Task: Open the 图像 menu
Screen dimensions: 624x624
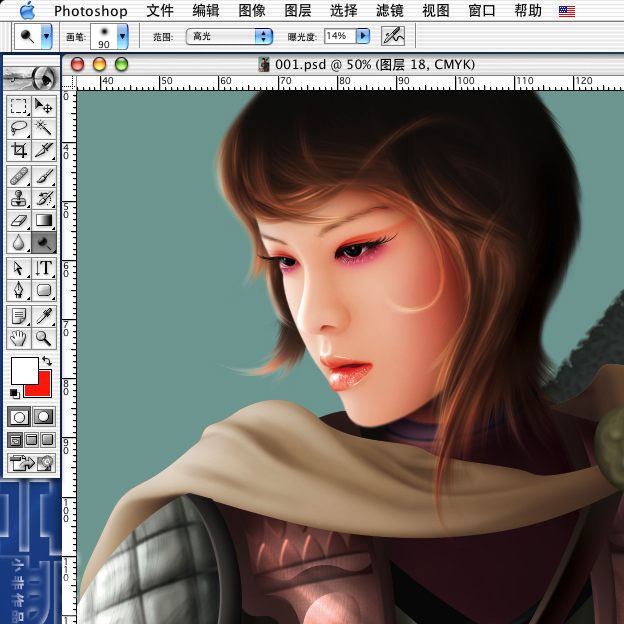Action: tap(252, 11)
